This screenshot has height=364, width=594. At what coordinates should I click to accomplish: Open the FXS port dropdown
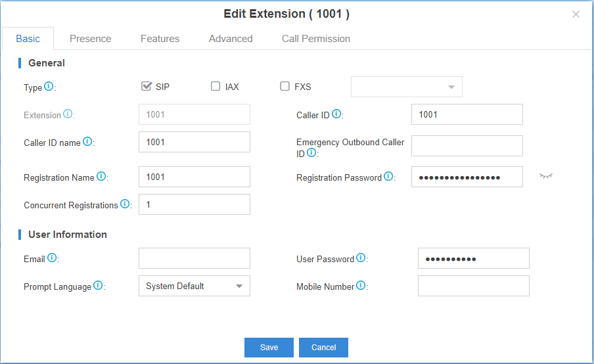pyautogui.click(x=407, y=87)
